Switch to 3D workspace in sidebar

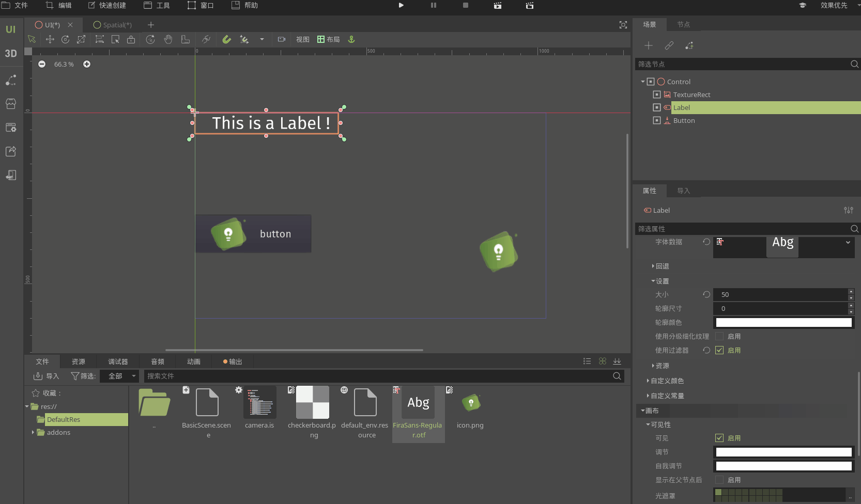(11, 53)
